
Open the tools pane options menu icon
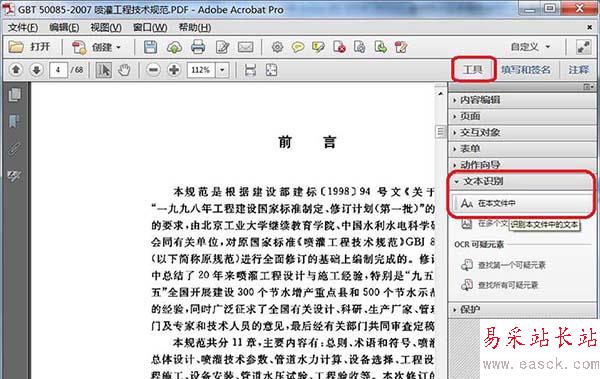pos(589,87)
